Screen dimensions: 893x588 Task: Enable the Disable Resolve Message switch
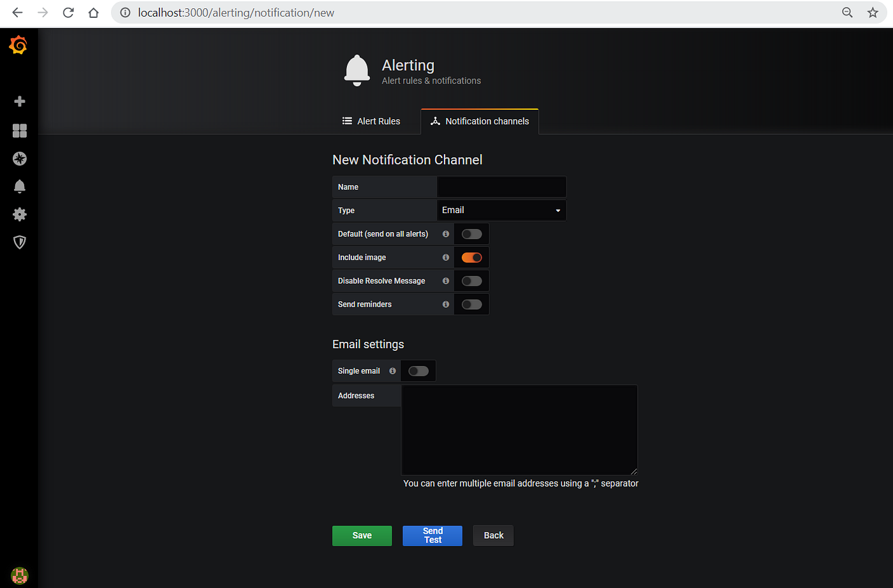coord(472,281)
